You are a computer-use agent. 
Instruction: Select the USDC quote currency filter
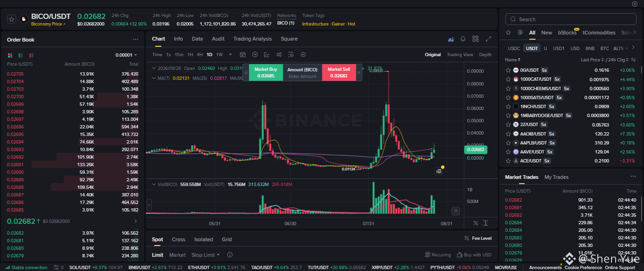tap(514, 48)
